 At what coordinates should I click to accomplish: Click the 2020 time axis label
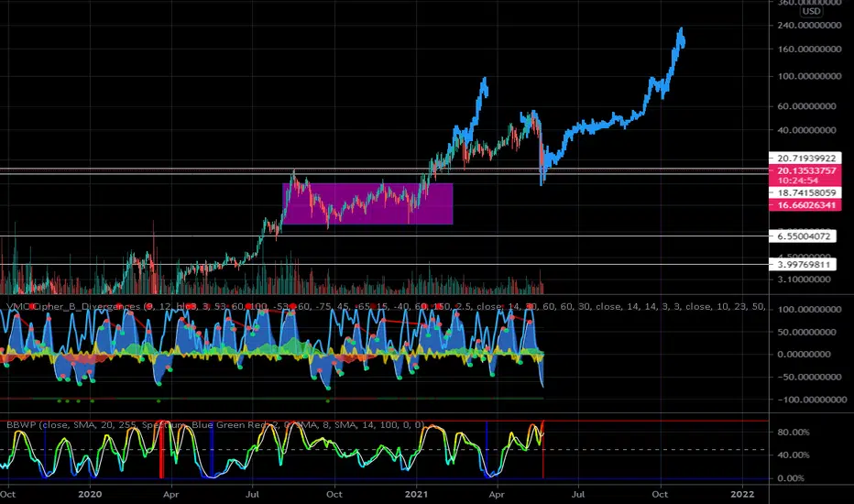(90, 494)
